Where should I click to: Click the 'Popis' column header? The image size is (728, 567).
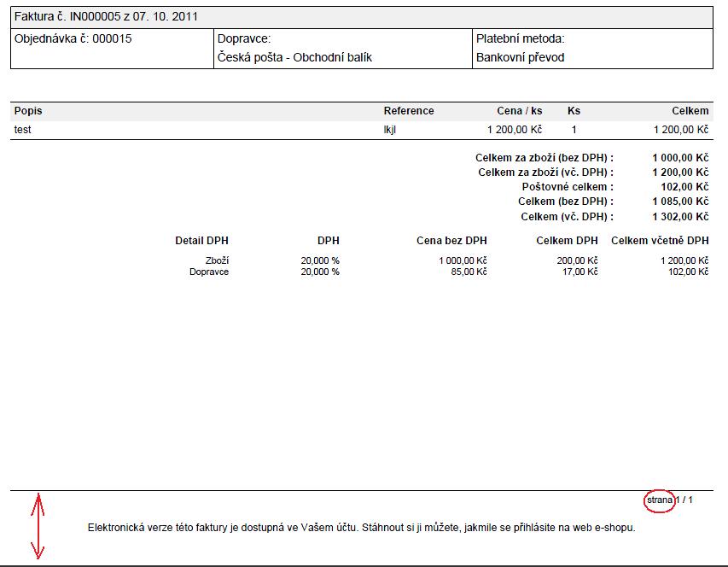(x=28, y=111)
